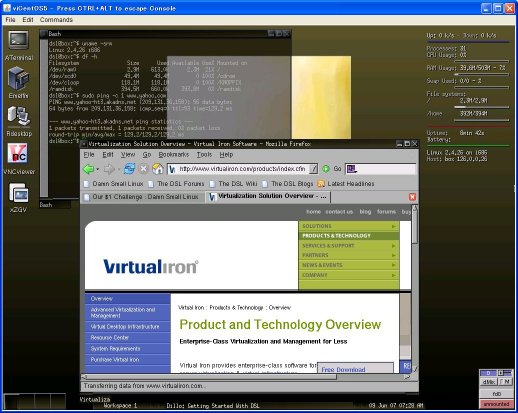
Task: Click the fd0 device button
Action: [x=496, y=394]
